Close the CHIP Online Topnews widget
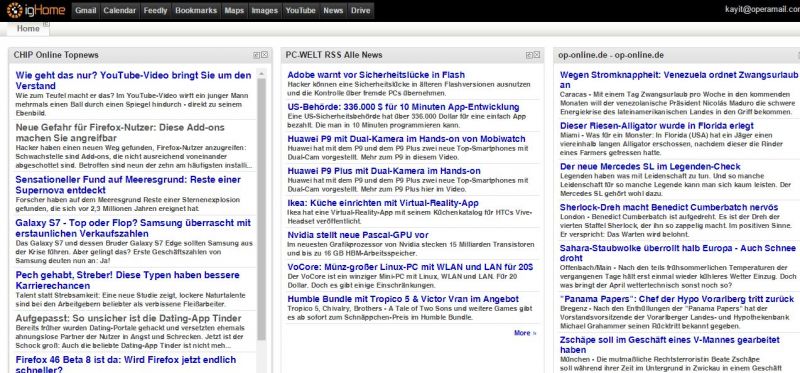800x373 pixels. [264, 55]
